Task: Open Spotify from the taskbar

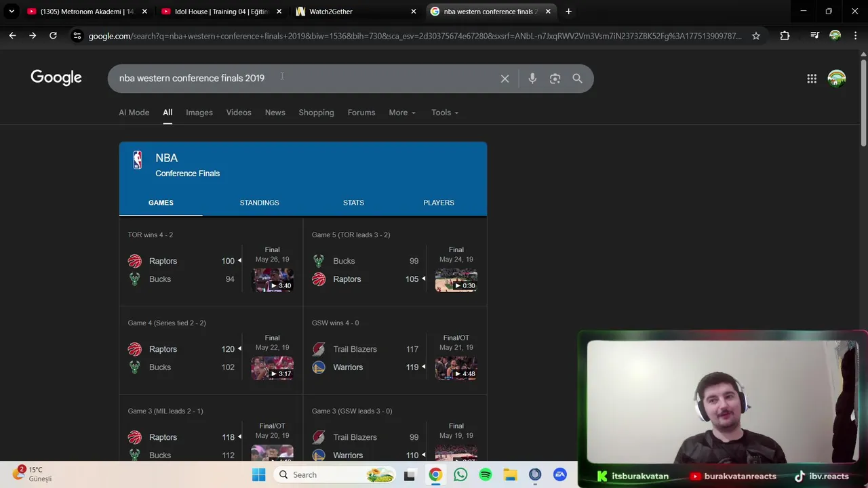Action: 486,475
